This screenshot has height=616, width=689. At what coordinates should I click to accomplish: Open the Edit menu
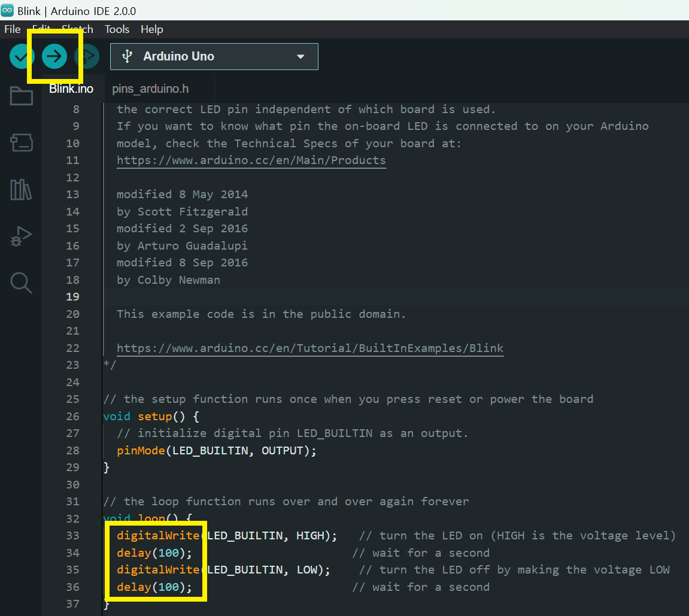41,29
